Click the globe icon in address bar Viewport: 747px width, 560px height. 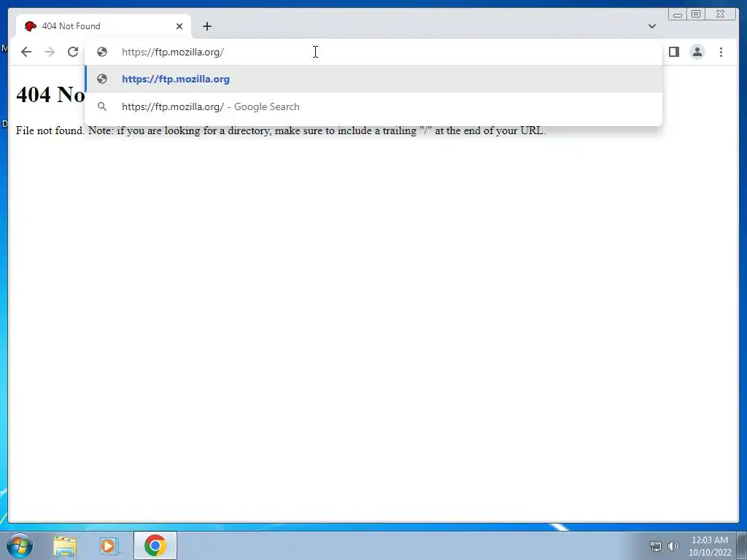point(102,52)
